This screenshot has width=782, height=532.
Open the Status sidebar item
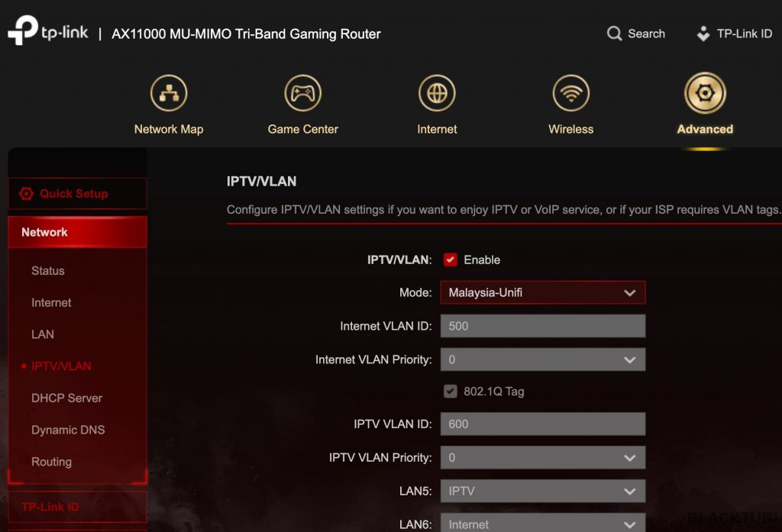coord(48,271)
